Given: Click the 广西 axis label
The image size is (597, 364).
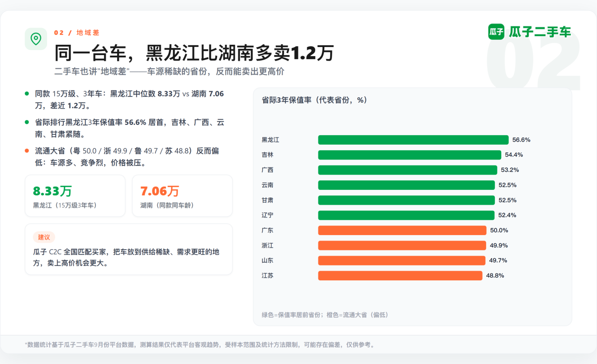Looking at the screenshot, I should click(268, 170).
